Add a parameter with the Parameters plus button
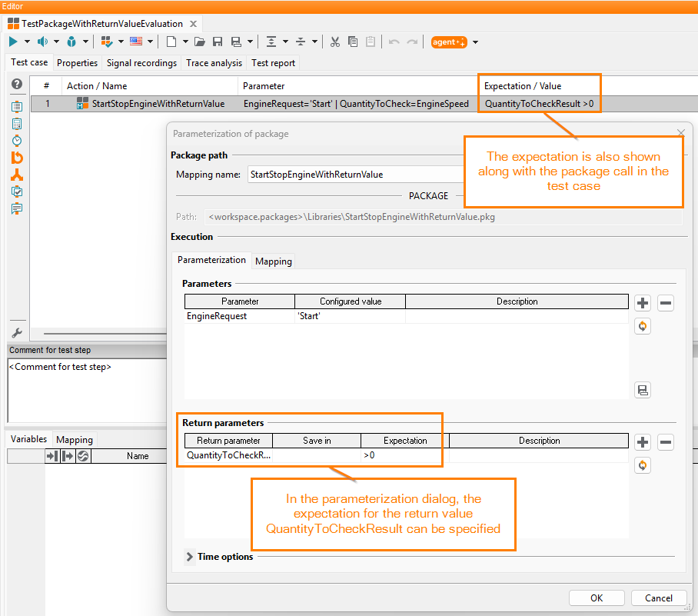The width and height of the screenshot is (698, 616). click(x=643, y=303)
